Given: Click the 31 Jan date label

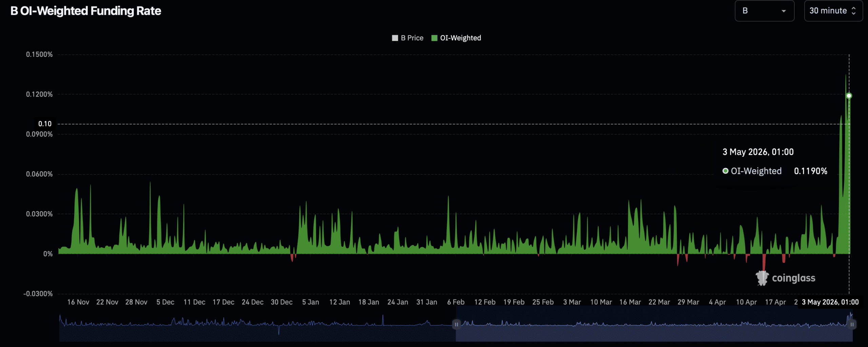Looking at the screenshot, I should pos(427,302).
